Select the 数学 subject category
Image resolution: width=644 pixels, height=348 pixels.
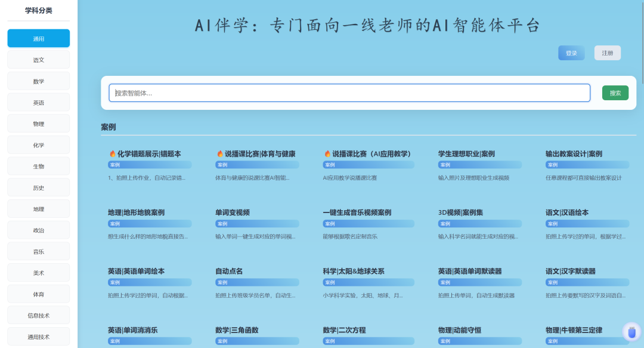(x=39, y=81)
